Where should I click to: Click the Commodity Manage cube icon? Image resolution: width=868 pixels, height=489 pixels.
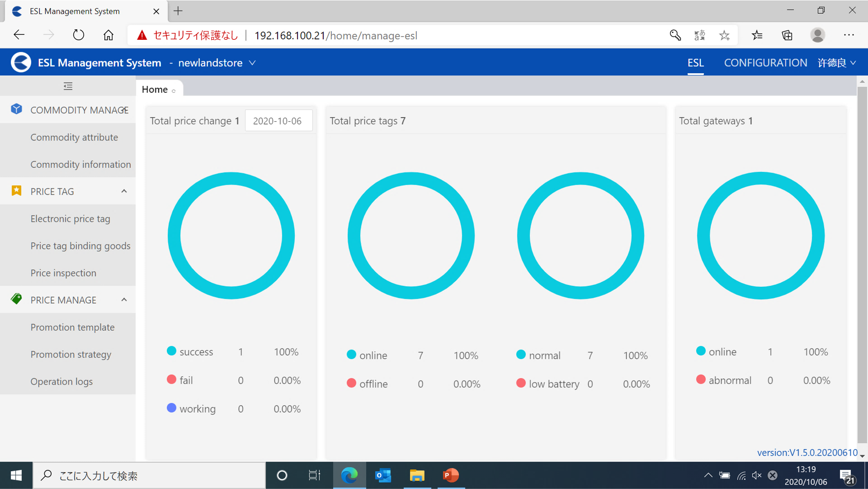click(16, 109)
